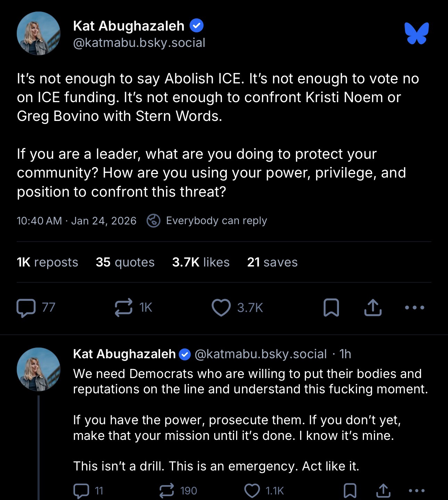Screen dimensions: 448x500
Task: Share the follow-up reply post
Action: coord(382,491)
